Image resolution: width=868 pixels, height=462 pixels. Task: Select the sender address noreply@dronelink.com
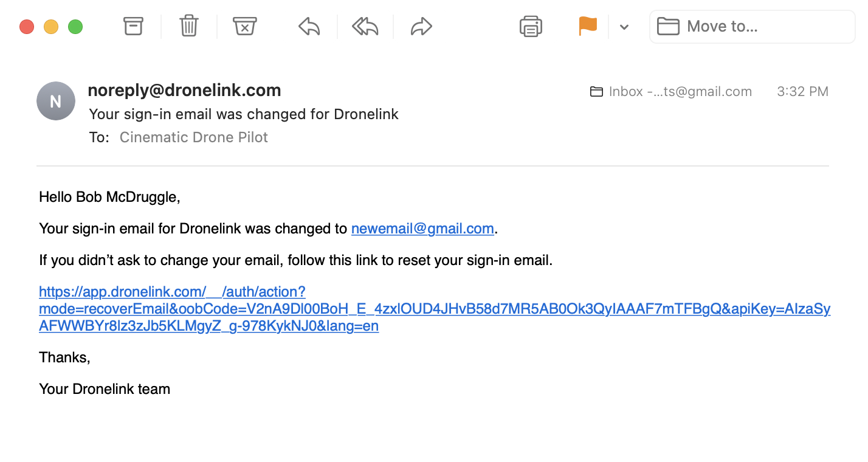coord(184,91)
